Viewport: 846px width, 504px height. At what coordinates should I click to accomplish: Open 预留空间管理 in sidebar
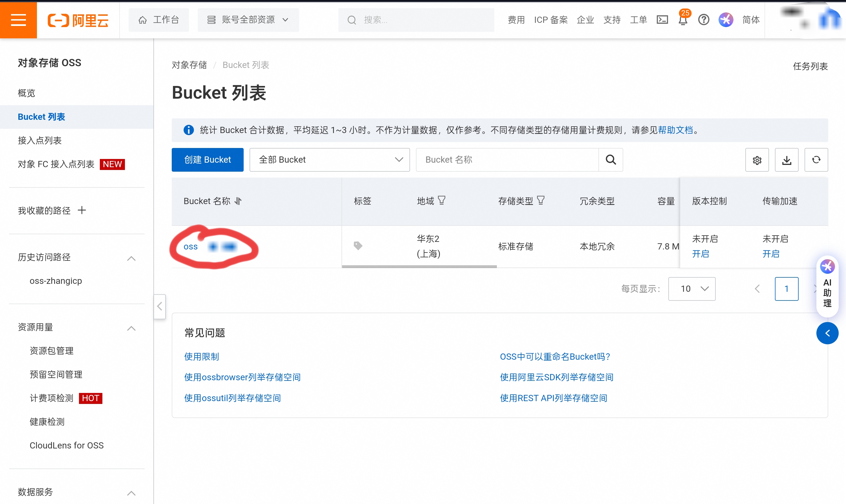(x=56, y=375)
